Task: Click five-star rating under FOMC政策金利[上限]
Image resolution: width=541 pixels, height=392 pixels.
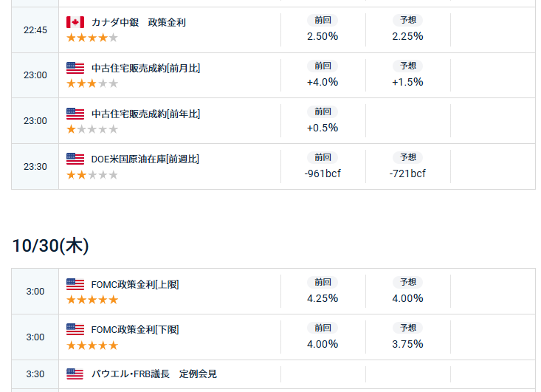Action: [92, 300]
